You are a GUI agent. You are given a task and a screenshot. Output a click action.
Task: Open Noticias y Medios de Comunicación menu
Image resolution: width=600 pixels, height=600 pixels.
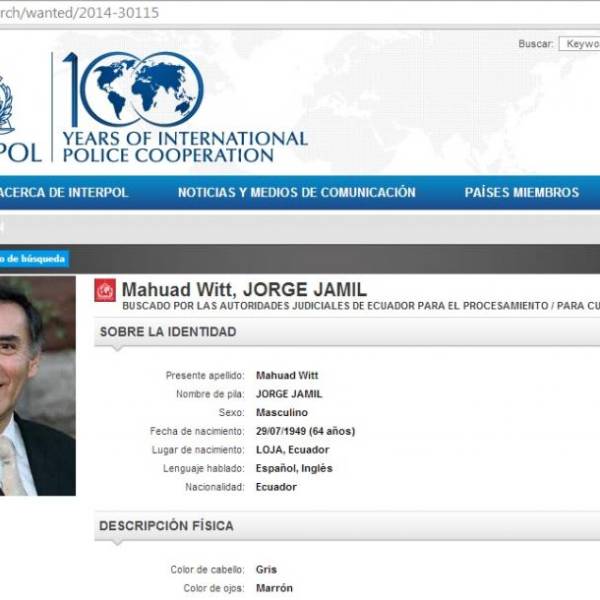tap(296, 193)
